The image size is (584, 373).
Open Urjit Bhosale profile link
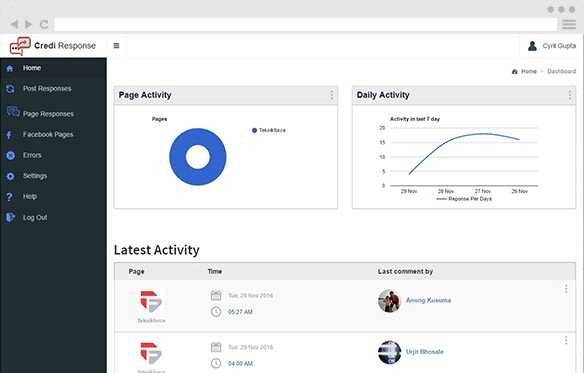click(425, 352)
